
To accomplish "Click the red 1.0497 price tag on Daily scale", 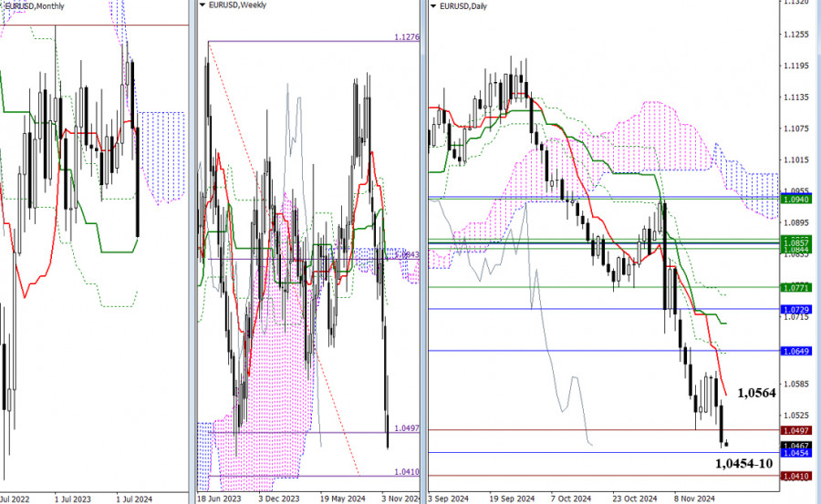I will [x=795, y=431].
